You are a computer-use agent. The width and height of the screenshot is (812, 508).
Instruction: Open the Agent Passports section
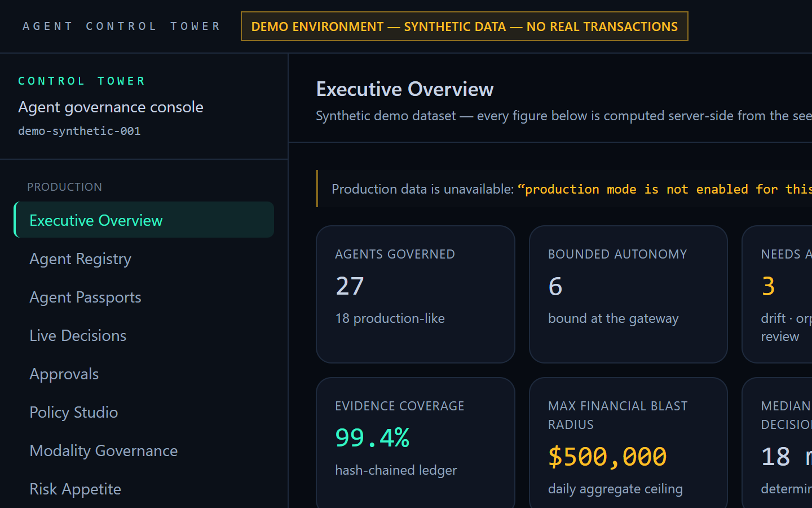[x=144, y=297]
